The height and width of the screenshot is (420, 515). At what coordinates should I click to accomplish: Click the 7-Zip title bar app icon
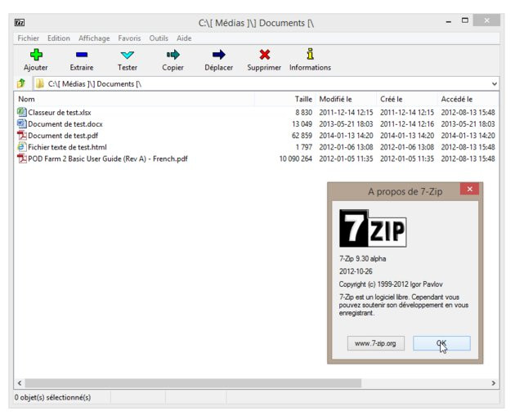click(x=20, y=22)
